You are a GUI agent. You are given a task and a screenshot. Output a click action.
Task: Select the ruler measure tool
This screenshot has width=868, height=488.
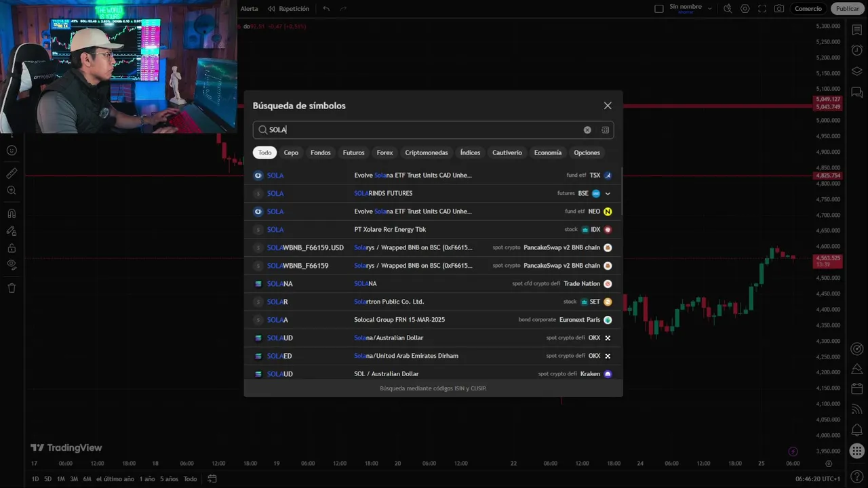12,174
